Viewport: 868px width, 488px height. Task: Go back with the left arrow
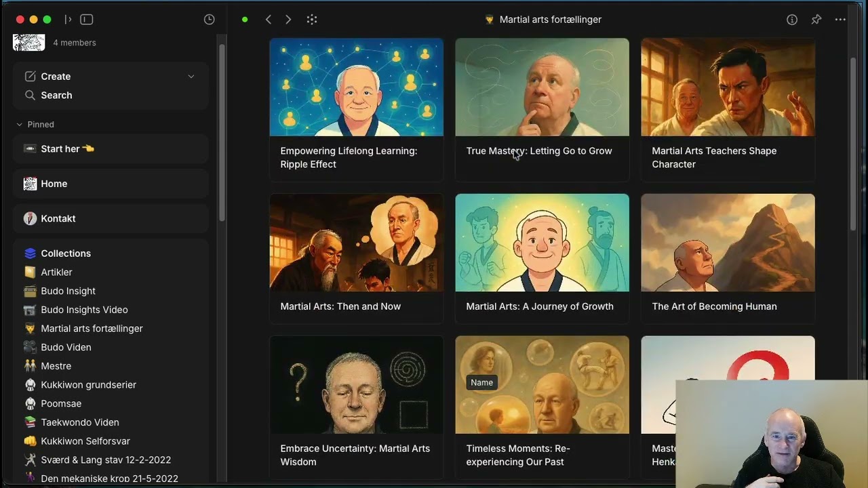coord(269,20)
